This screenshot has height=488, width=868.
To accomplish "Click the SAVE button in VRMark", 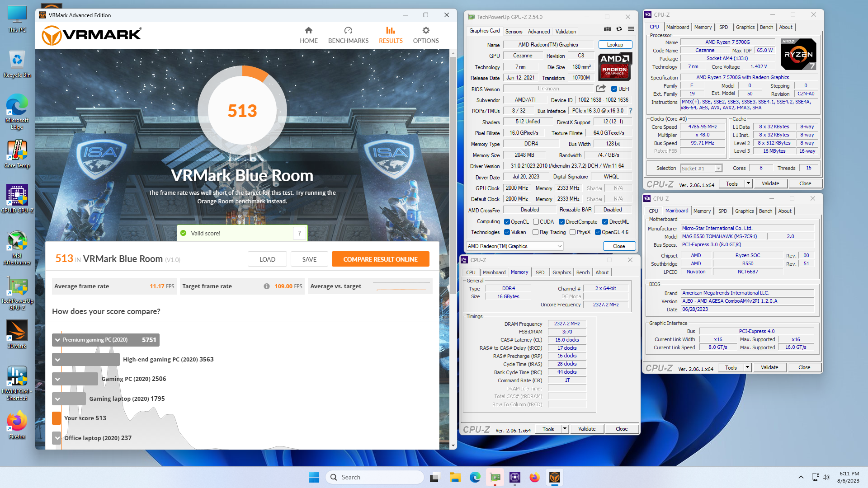I will click(309, 259).
